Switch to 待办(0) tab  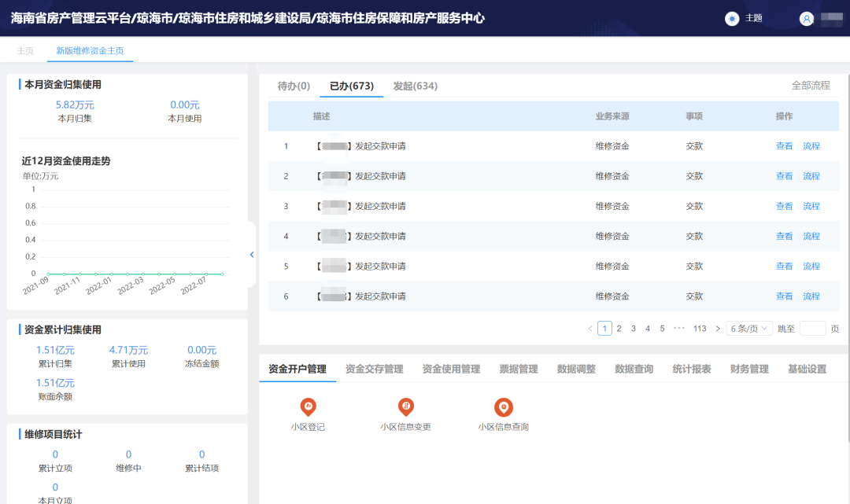(x=294, y=86)
